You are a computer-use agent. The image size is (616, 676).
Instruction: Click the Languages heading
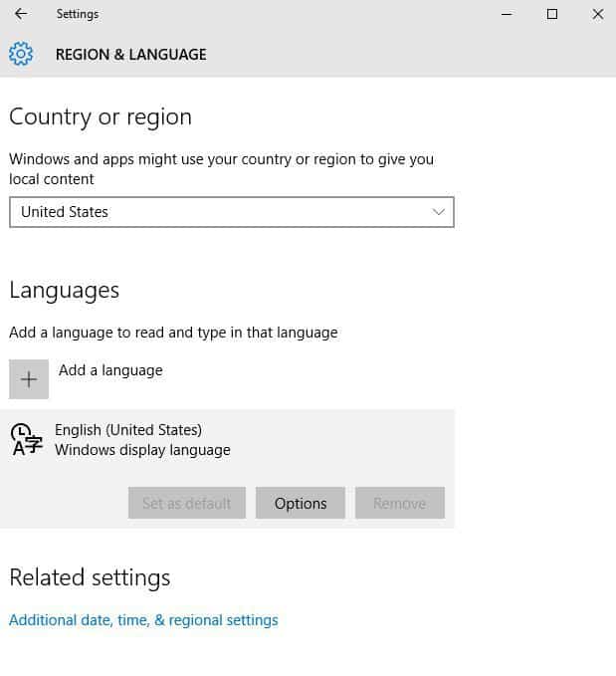tap(65, 291)
